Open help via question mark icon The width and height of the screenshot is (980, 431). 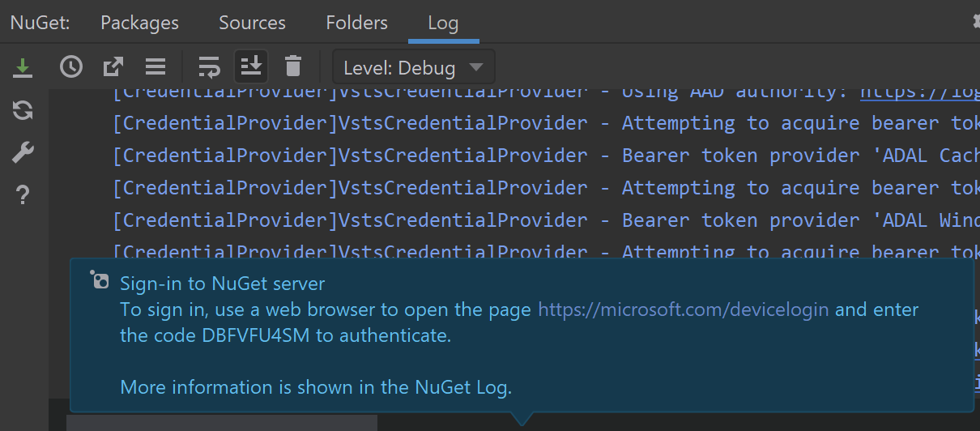click(x=23, y=194)
